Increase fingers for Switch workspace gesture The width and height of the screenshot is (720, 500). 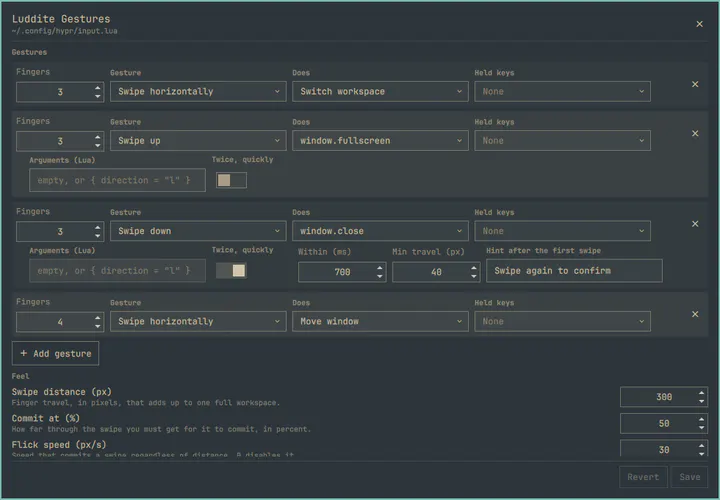tap(97, 87)
